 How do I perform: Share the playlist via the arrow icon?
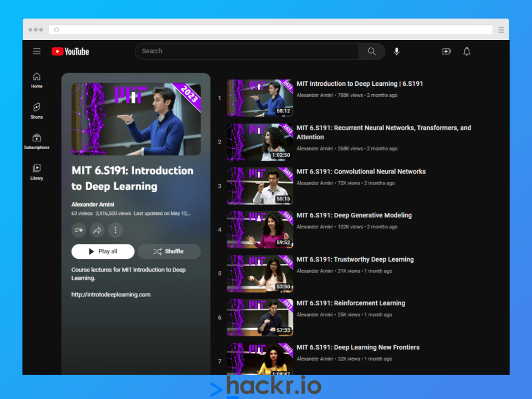click(97, 230)
